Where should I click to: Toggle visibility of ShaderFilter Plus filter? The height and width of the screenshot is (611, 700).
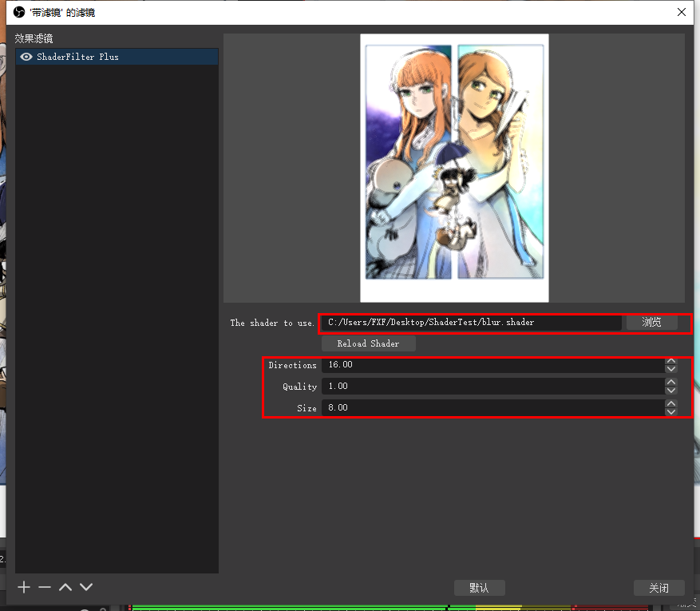click(26, 57)
